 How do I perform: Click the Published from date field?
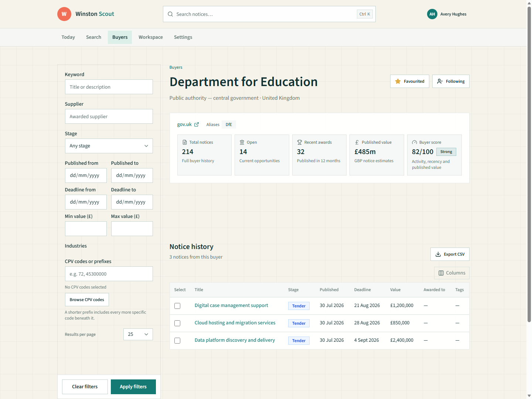click(86, 175)
